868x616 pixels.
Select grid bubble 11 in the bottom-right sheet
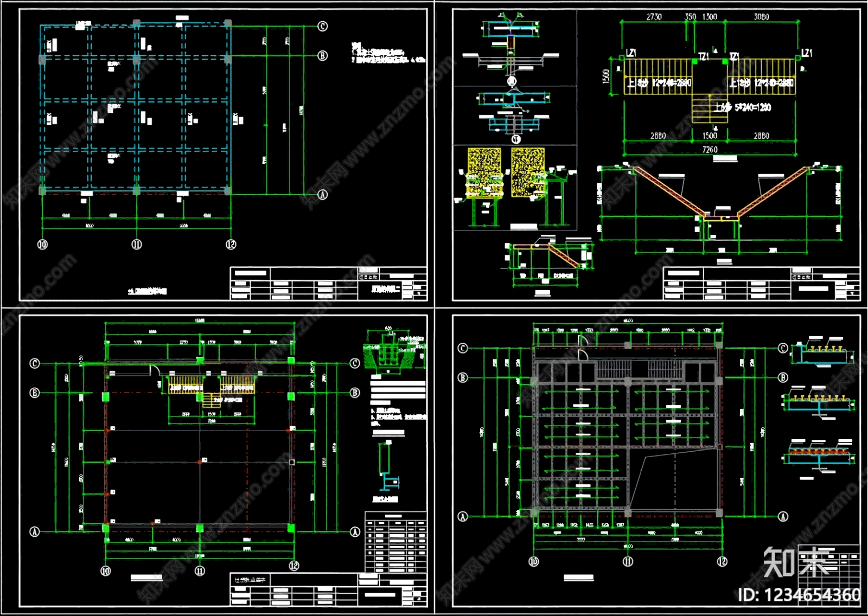click(x=628, y=561)
